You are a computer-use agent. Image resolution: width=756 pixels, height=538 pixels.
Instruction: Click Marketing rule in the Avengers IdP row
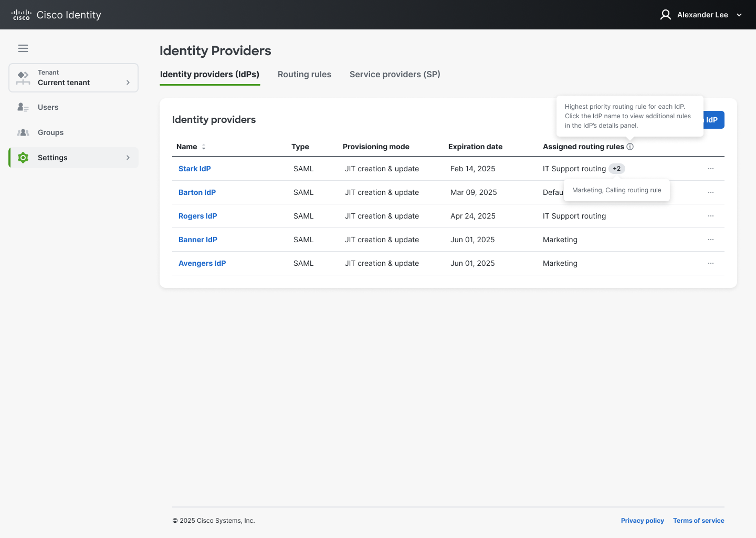[560, 263]
